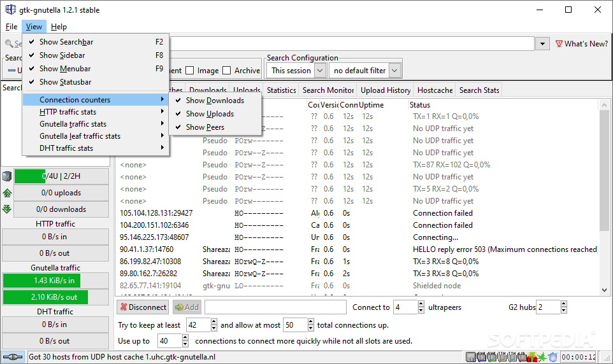Click the What's New gem icon

[559, 44]
